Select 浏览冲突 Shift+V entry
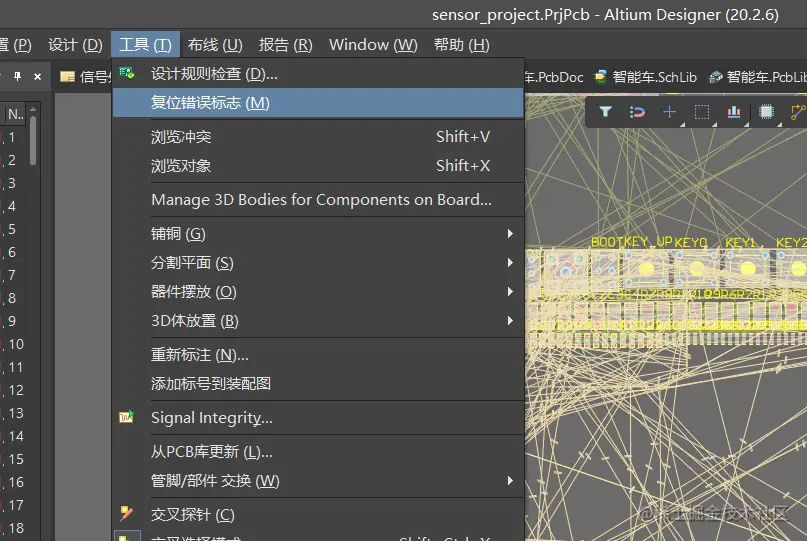807x541 pixels. 318,137
